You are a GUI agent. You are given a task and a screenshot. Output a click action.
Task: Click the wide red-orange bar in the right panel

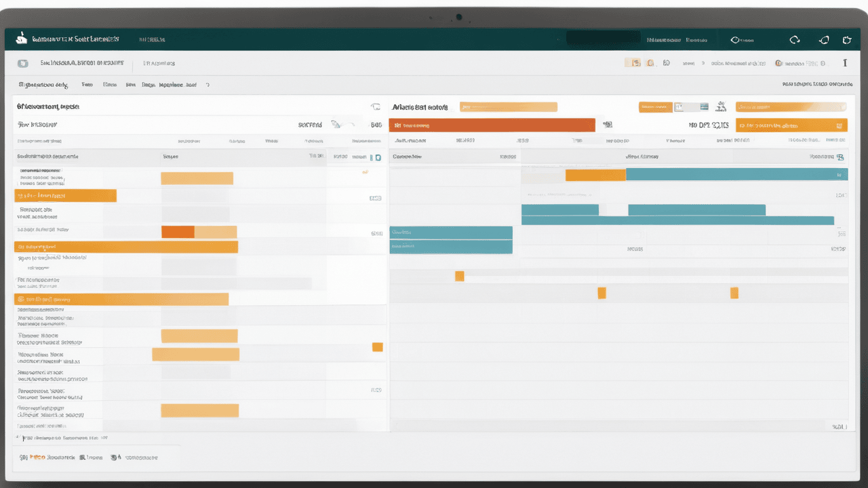click(492, 125)
